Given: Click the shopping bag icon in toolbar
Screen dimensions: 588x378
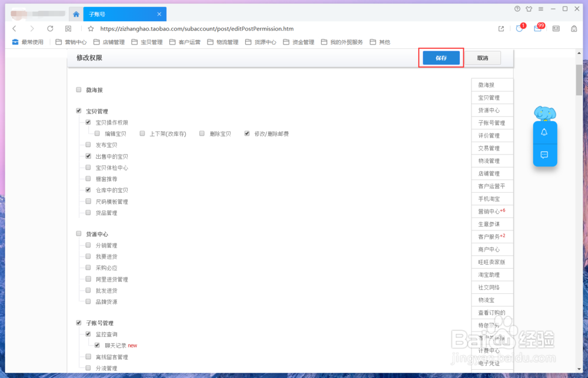Looking at the screenshot, I should (x=574, y=28).
